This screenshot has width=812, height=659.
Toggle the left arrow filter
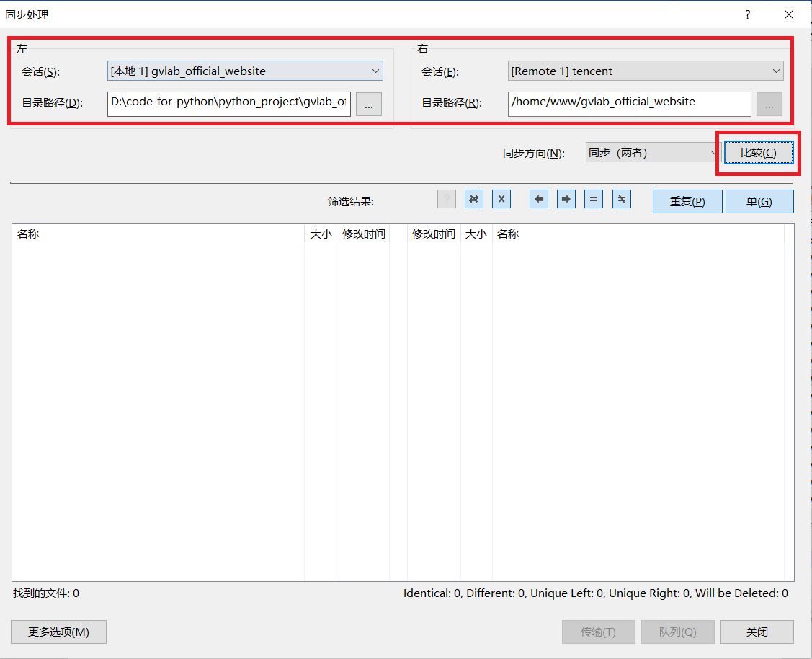coord(539,199)
